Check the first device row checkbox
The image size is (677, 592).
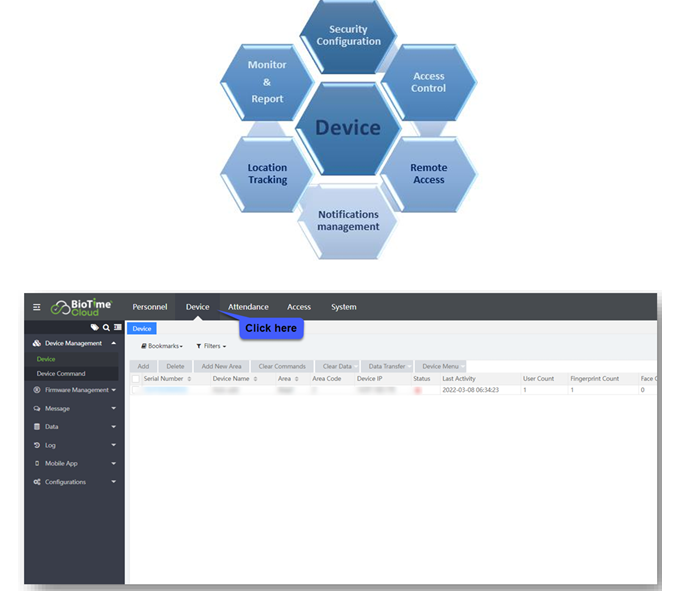pos(136,390)
